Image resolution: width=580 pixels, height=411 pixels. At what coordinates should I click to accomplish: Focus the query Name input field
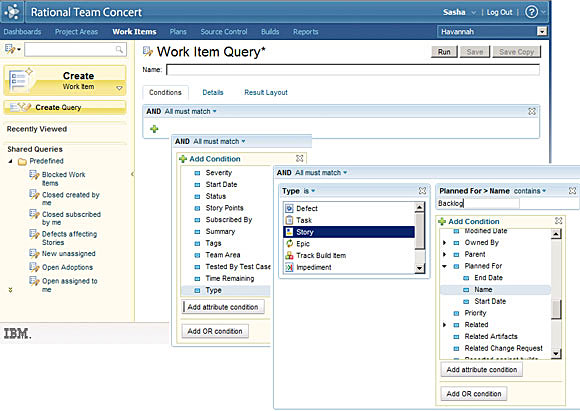click(353, 70)
